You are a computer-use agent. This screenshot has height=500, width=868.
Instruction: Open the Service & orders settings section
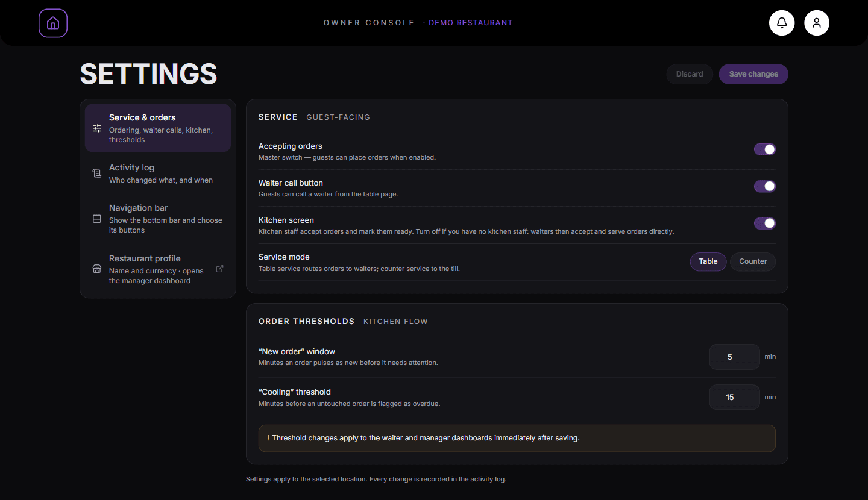click(x=158, y=128)
